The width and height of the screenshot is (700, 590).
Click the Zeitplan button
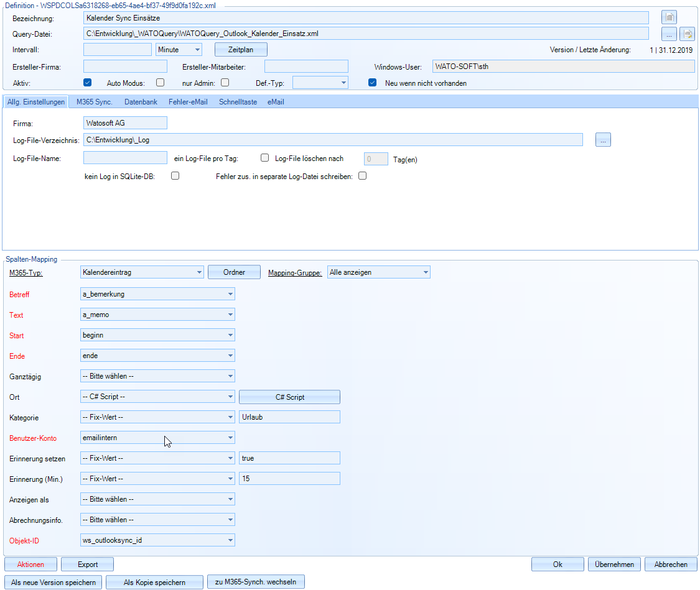click(x=241, y=49)
